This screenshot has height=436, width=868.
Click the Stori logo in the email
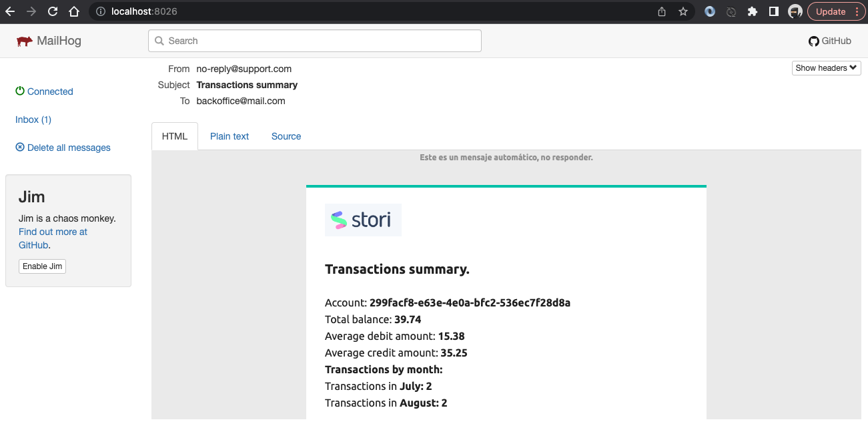coord(363,219)
